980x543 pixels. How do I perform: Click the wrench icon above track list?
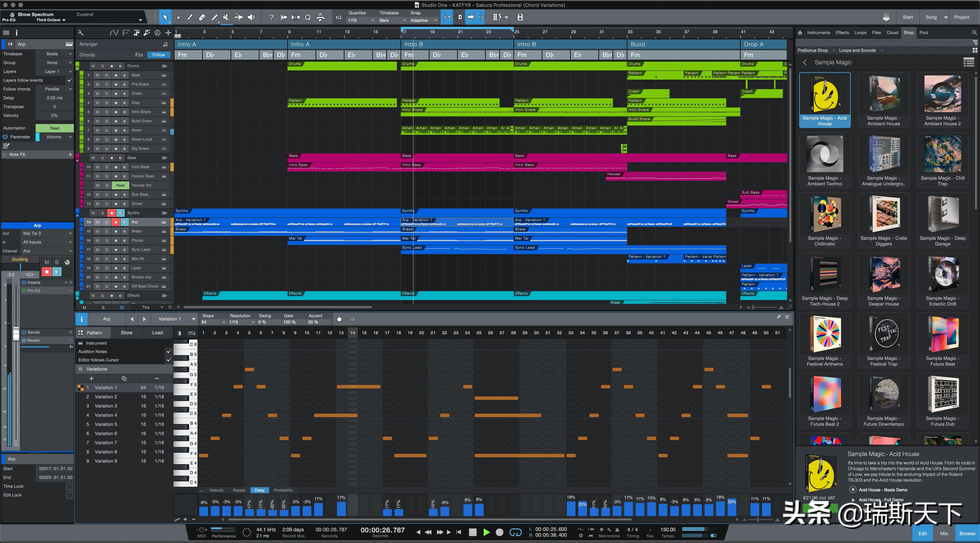[80, 33]
